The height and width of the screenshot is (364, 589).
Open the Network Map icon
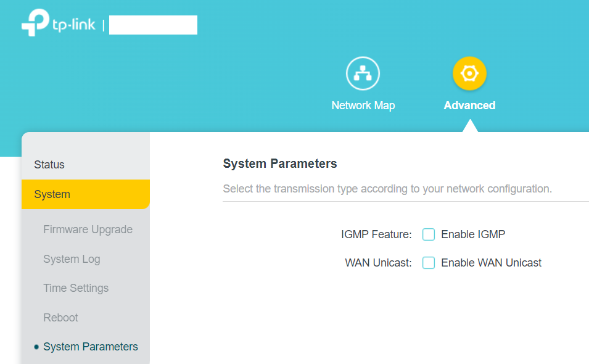click(x=363, y=73)
